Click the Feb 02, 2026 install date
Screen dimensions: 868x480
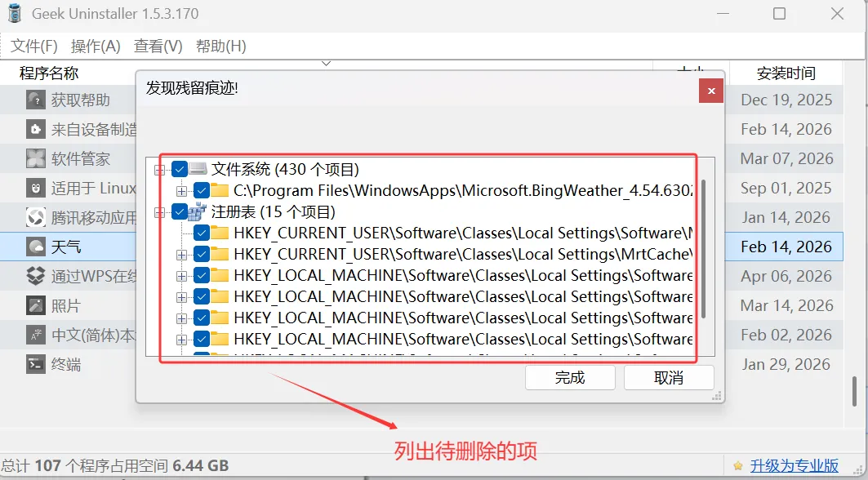click(x=786, y=335)
